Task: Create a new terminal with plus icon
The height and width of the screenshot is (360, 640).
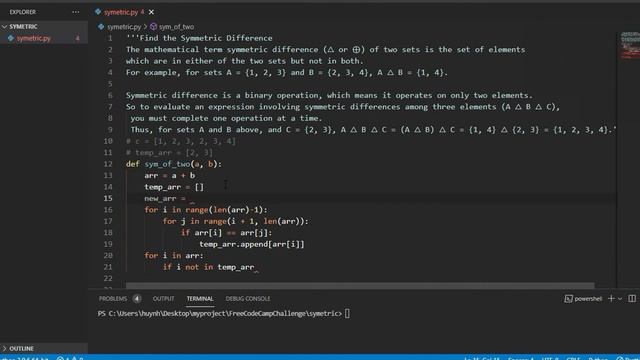Action: 611,299
